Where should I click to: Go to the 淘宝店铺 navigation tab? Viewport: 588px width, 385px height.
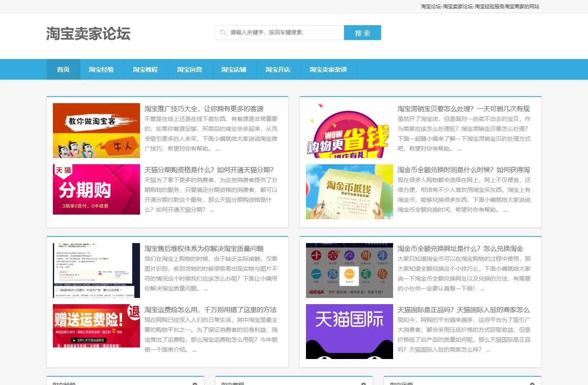[x=234, y=69]
